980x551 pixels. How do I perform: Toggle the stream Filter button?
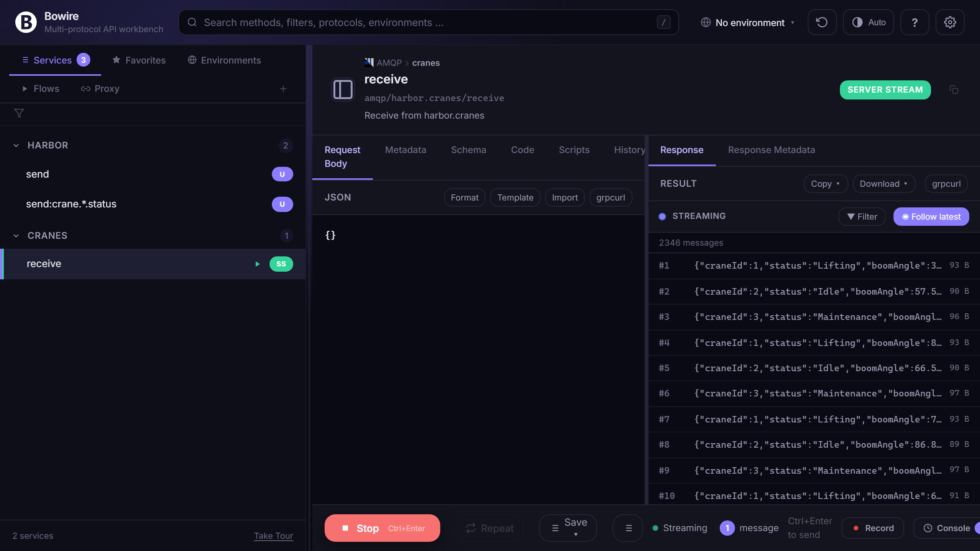(862, 217)
